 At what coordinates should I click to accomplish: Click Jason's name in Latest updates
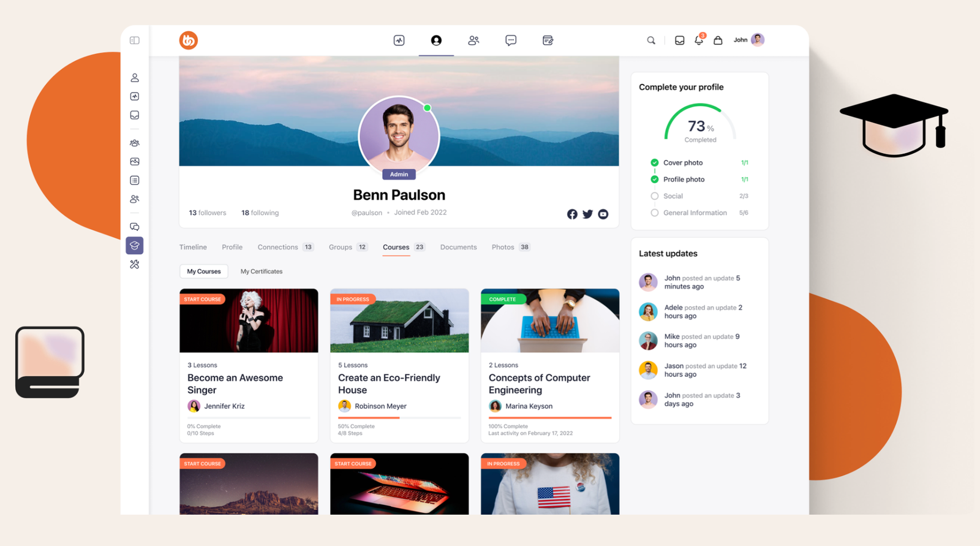(x=674, y=366)
